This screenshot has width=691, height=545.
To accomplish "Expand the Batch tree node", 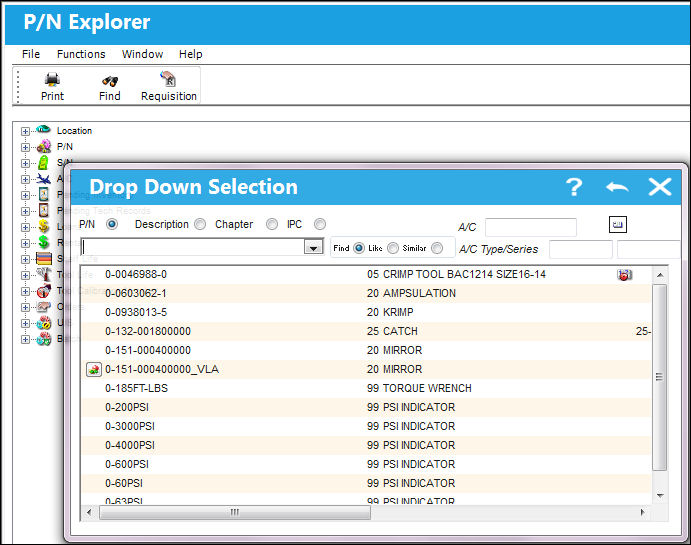I will 25,339.
